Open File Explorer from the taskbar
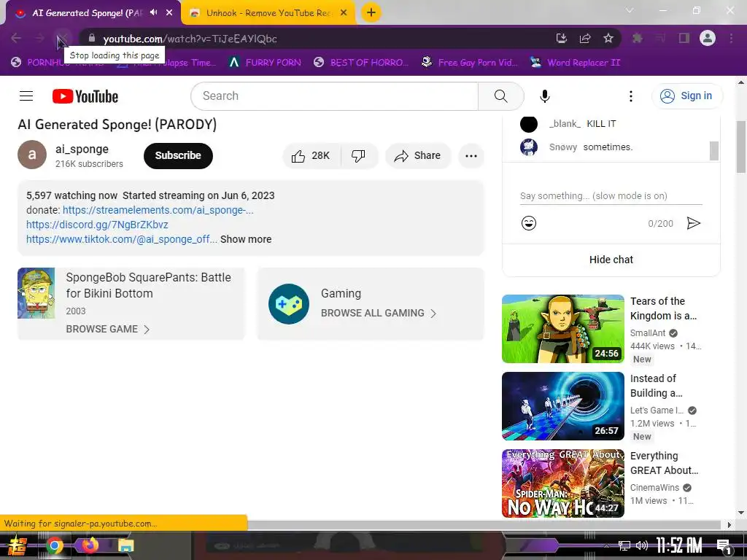 pyautogui.click(x=125, y=545)
